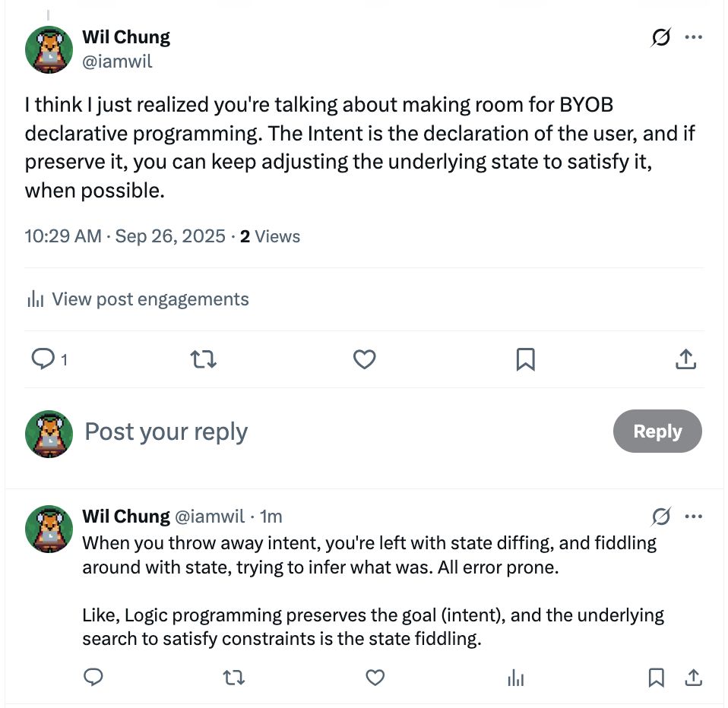Like the reply post
Viewport: 728px width, 708px height.
[375, 677]
